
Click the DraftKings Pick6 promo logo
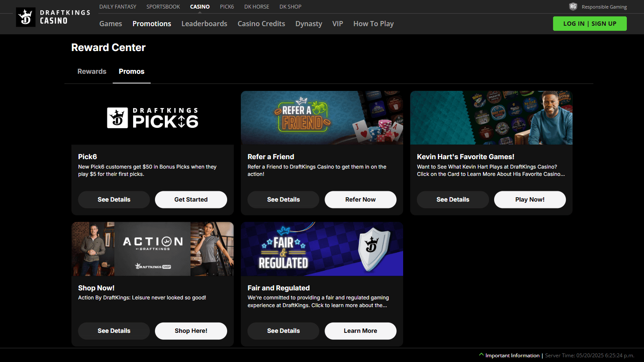pyautogui.click(x=152, y=118)
